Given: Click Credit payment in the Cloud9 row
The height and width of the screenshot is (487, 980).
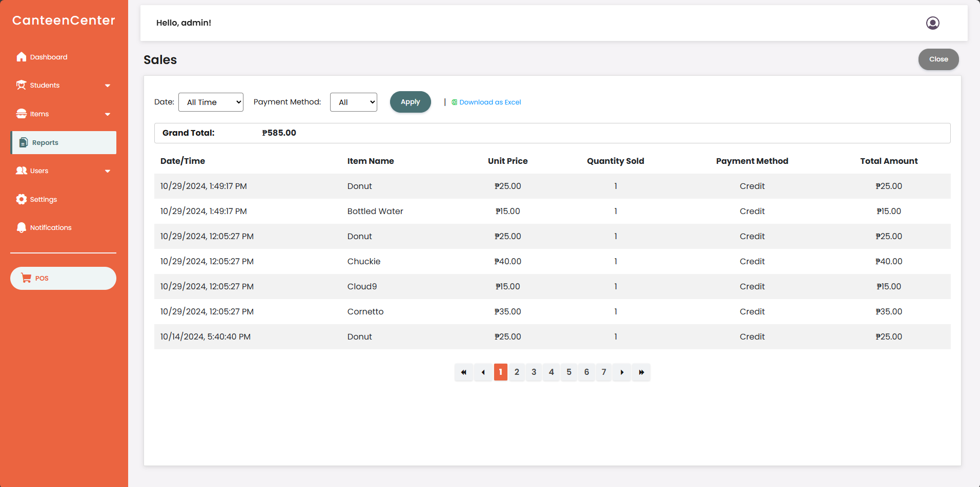Looking at the screenshot, I should pyautogui.click(x=752, y=286).
